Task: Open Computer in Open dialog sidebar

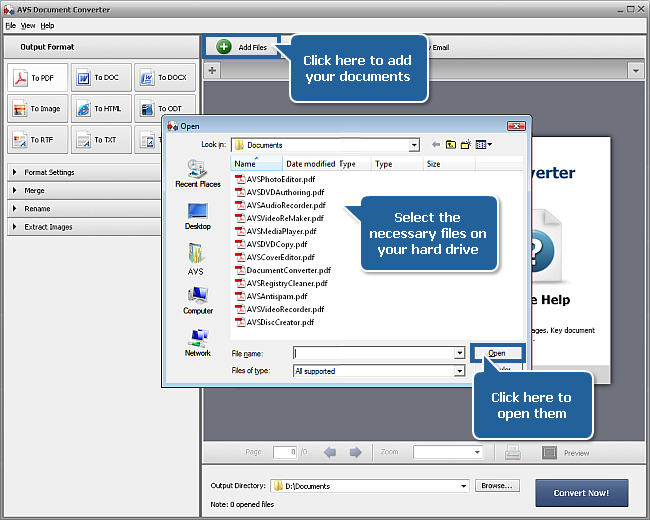Action: (198, 300)
